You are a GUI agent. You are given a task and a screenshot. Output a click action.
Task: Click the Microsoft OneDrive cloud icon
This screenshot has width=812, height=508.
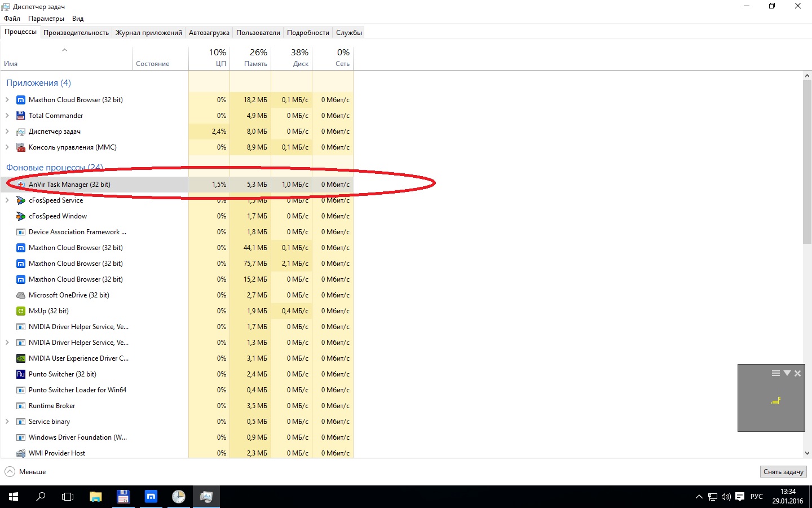[x=21, y=295]
